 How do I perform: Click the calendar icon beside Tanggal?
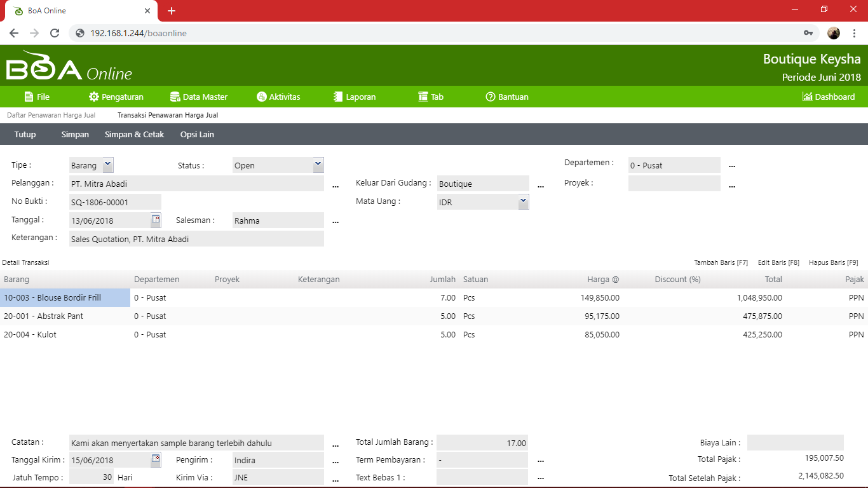pos(156,220)
